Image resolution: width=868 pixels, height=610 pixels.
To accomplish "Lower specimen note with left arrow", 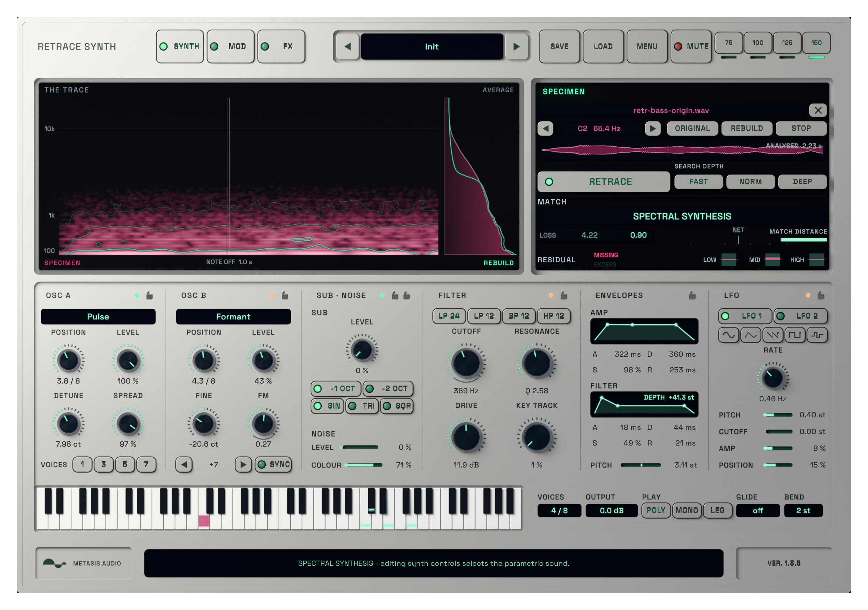I will [x=545, y=129].
